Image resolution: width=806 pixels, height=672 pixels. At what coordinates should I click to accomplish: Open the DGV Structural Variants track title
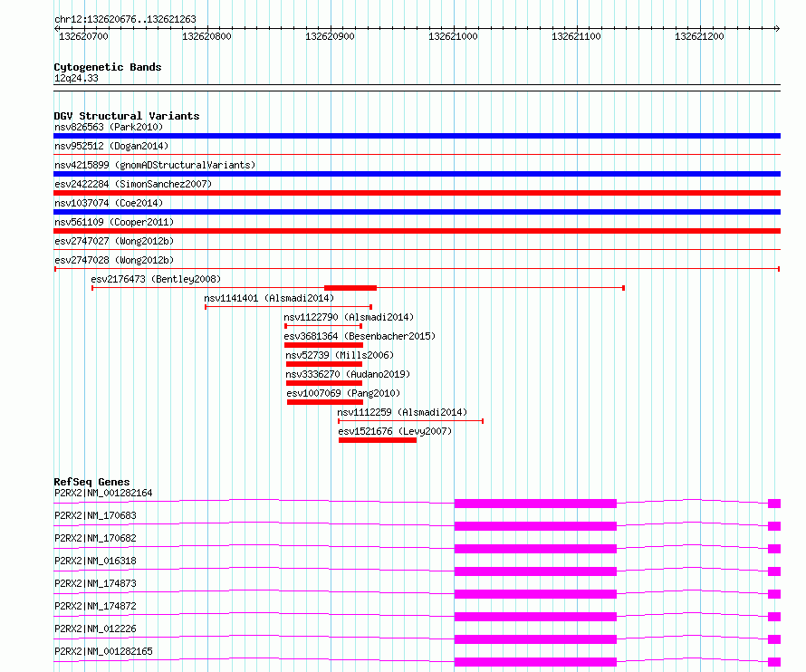tap(127, 116)
